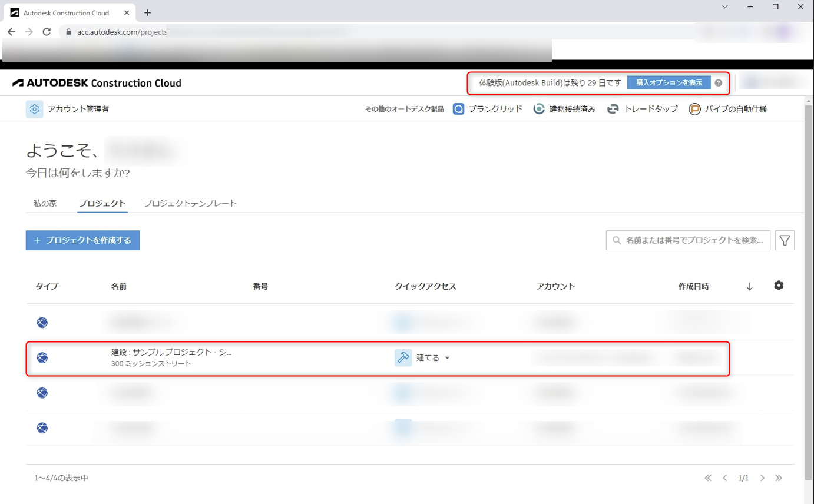Image resolution: width=814 pixels, height=504 pixels.
Task: Toggle the 作成日時 sort direction arrow
Action: click(x=749, y=286)
